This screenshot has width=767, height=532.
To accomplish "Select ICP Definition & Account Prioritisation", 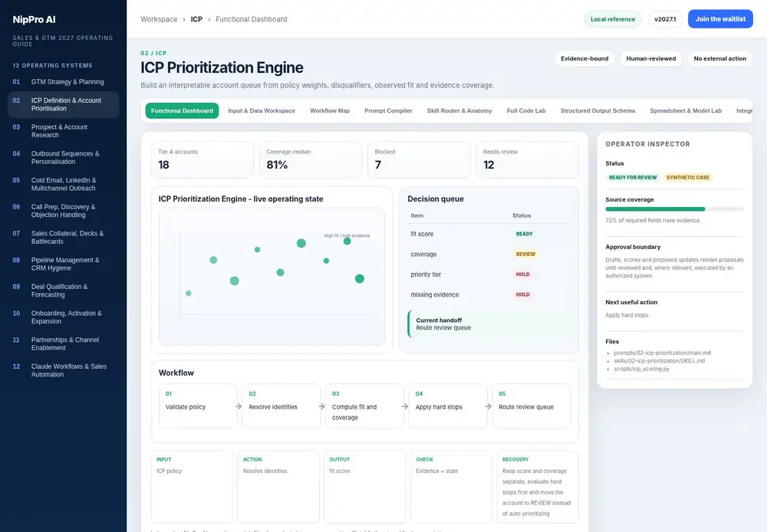I will pyautogui.click(x=63, y=104).
